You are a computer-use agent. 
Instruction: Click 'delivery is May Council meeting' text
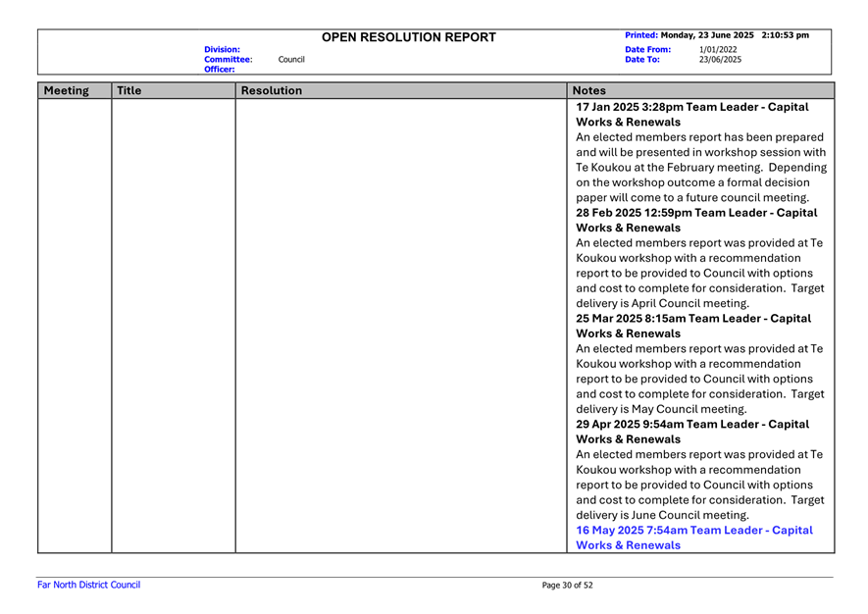(x=661, y=409)
